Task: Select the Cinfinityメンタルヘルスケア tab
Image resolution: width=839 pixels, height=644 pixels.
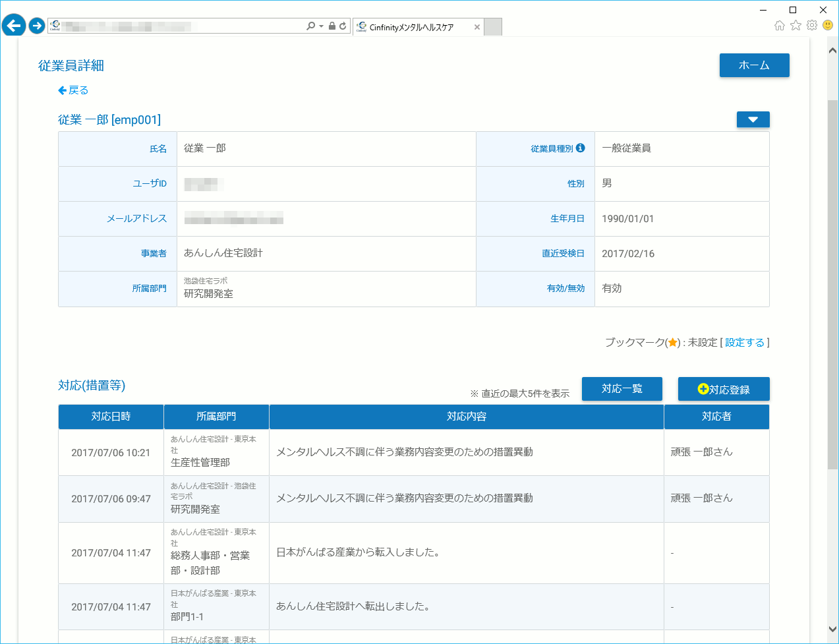Action: 411,27
